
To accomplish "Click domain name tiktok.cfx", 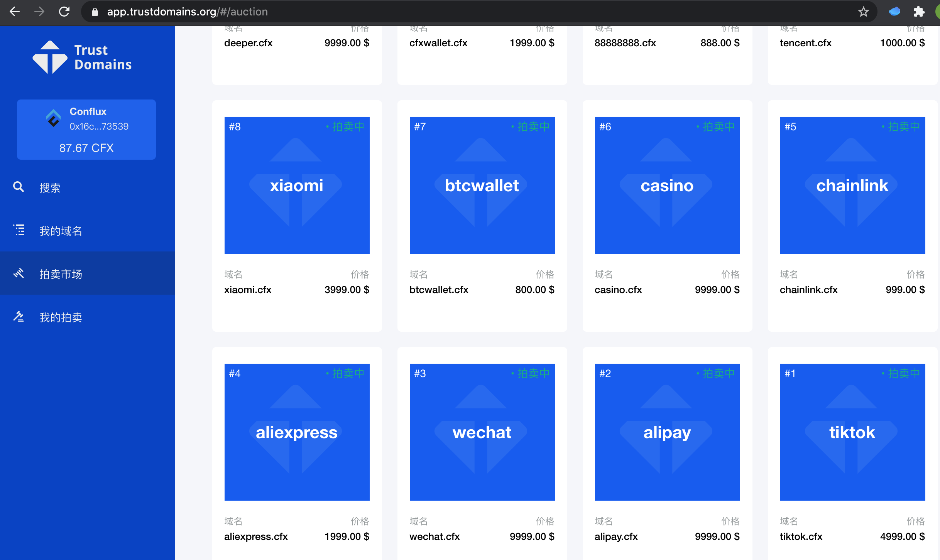I will click(801, 536).
